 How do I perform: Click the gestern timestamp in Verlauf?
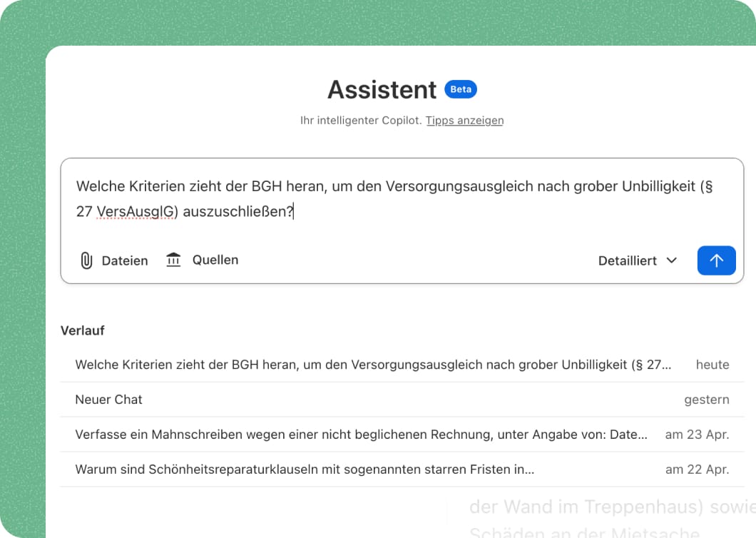pos(707,400)
